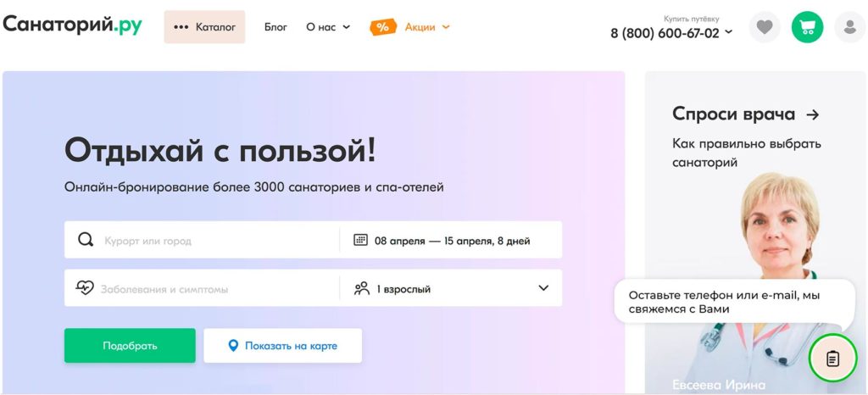
Task: Click the calendar icon in date field
Action: [x=360, y=240]
